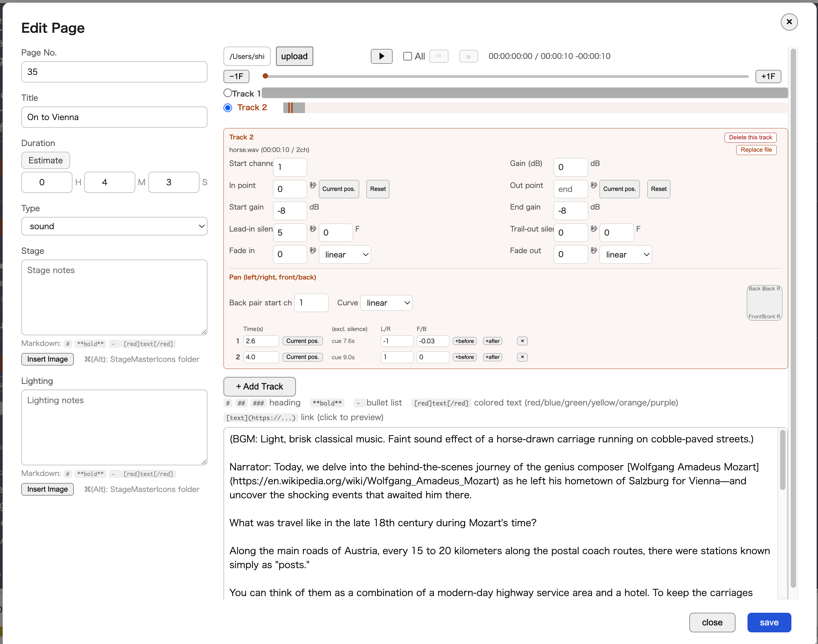Click the Duration seconds field
818x644 pixels.
[174, 183]
